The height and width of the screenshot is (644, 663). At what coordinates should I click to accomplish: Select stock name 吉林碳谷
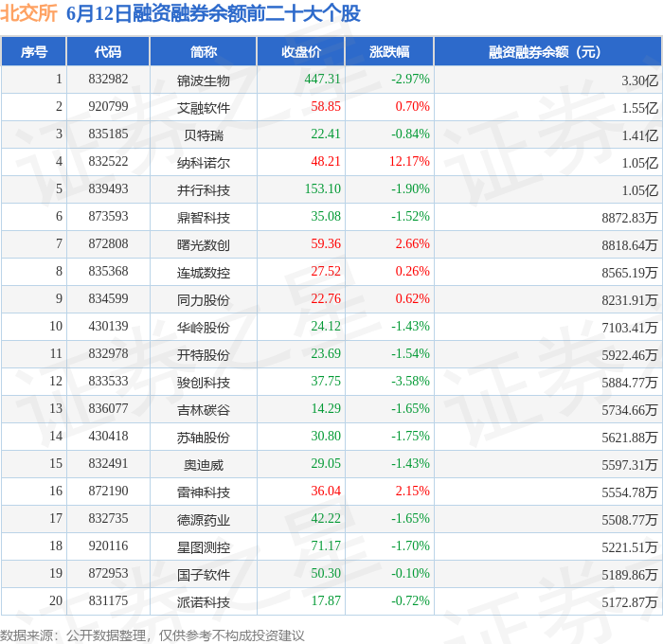point(204,410)
